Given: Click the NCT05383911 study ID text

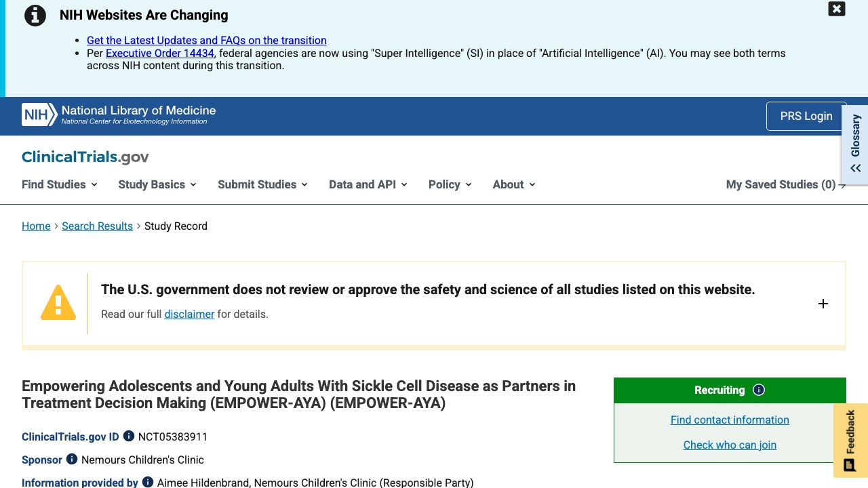Looking at the screenshot, I should [173, 436].
